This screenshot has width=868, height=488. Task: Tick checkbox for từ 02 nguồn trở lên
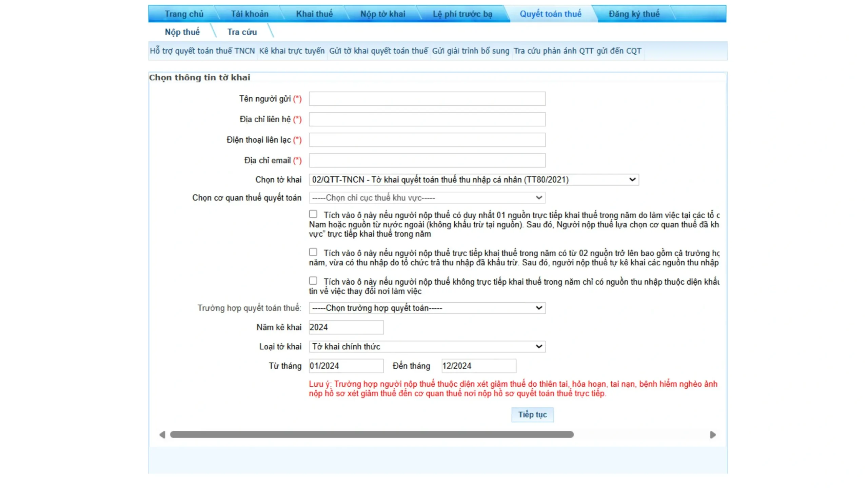[313, 252]
